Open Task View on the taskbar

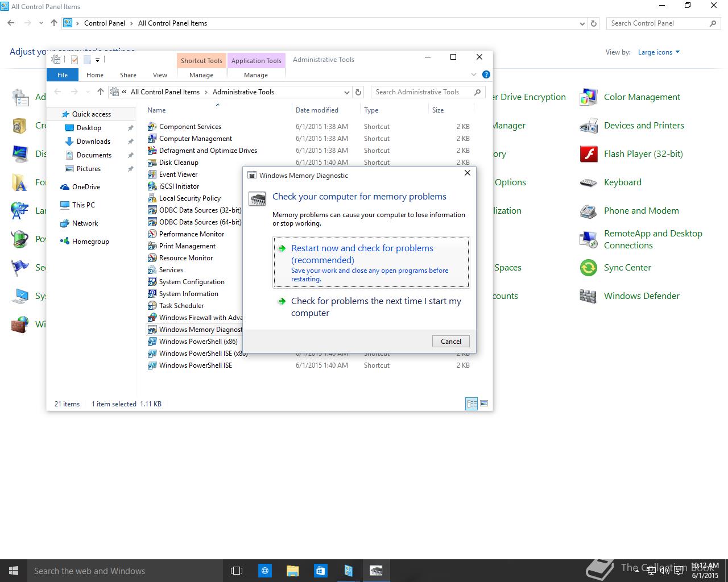click(x=237, y=571)
